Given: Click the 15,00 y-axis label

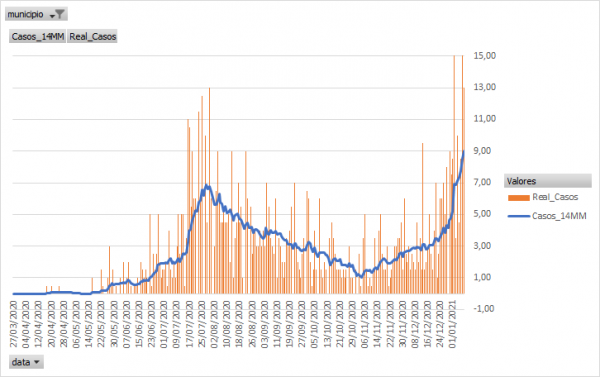Looking at the screenshot, I should pos(484,56).
